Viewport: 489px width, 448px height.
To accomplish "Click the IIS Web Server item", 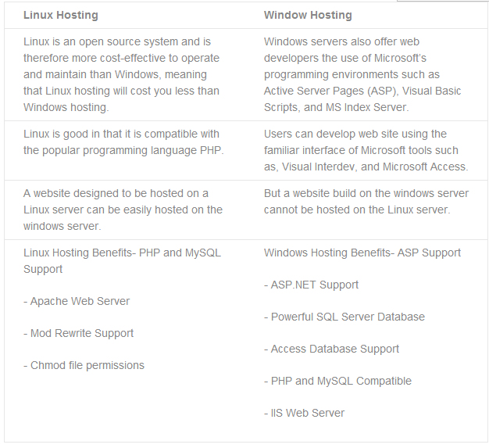I will [x=305, y=413].
